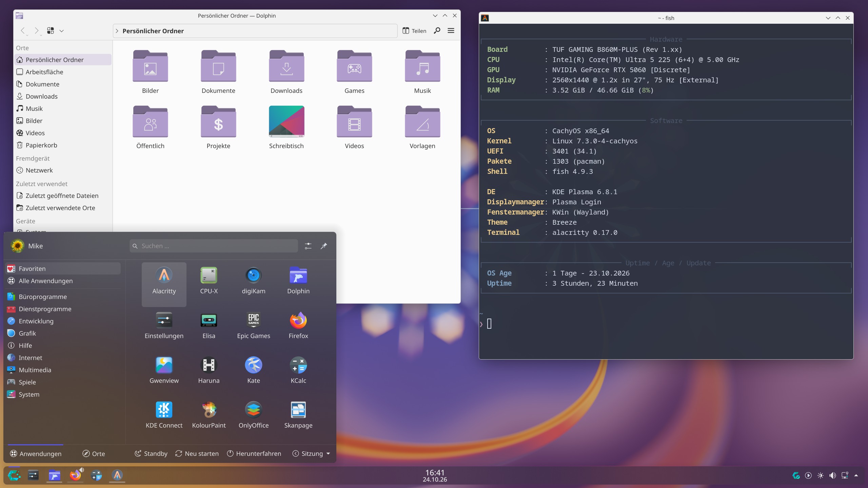Launch KCalc calculator from favorites grid
Viewport: 868px width, 488px height.
click(298, 370)
